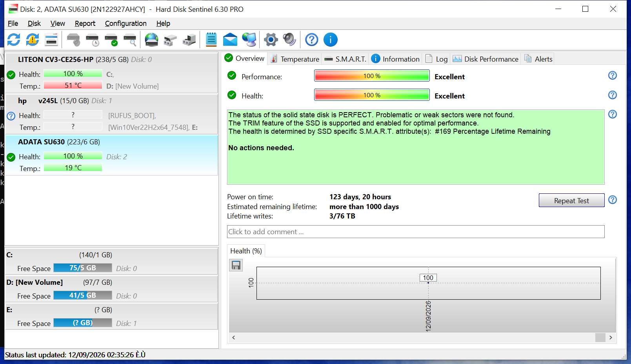The width and height of the screenshot is (631, 364).
Task: Open configuration via the gear icon
Action: [x=271, y=40]
